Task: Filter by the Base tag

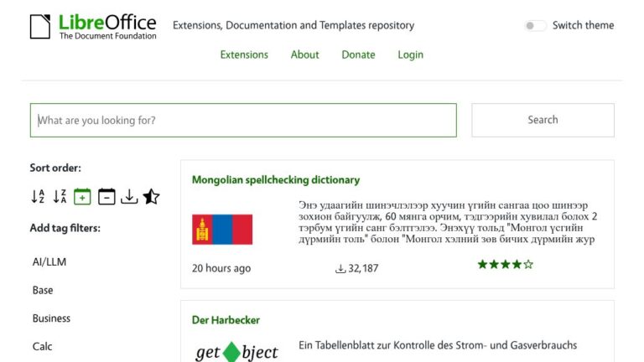Action: (x=43, y=290)
